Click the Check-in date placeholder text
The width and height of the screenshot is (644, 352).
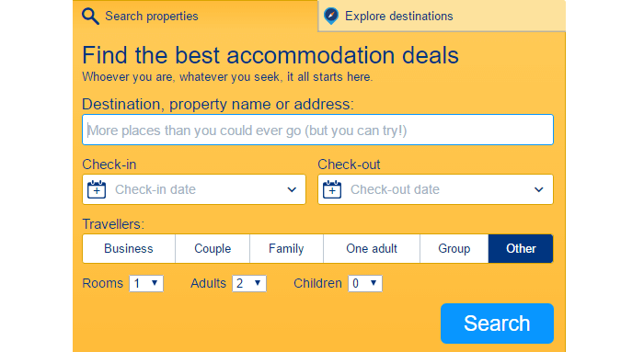pyautogui.click(x=155, y=189)
